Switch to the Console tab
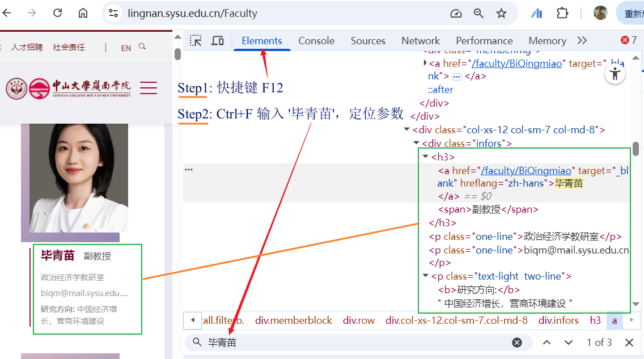This screenshot has width=644, height=359. 316,40
